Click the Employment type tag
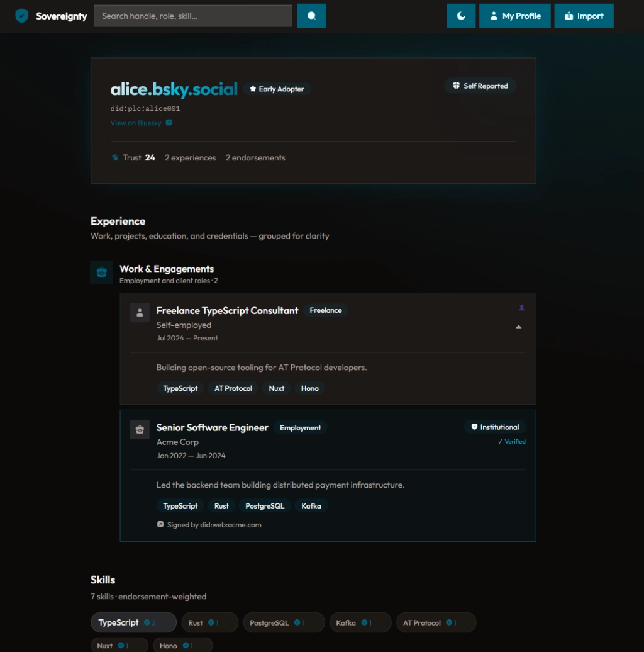Viewport: 644px width, 652px height. click(x=301, y=428)
